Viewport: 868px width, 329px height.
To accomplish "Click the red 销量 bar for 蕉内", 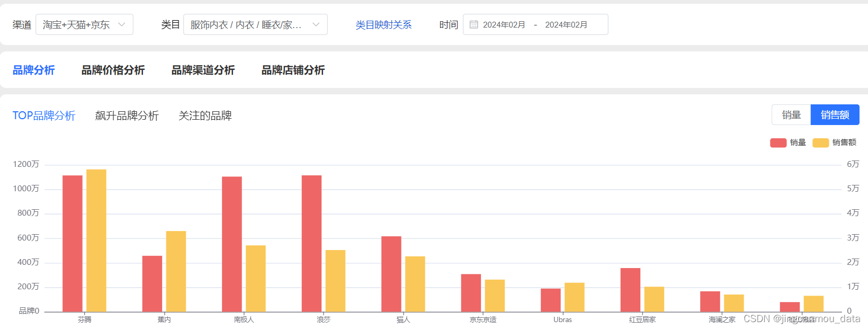I will click(152, 284).
